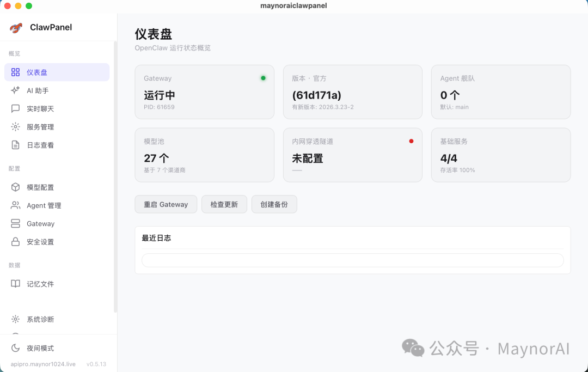Screen dimensions: 588x372
Task: Click the lock icon for 安全设置
Action: [15, 241]
